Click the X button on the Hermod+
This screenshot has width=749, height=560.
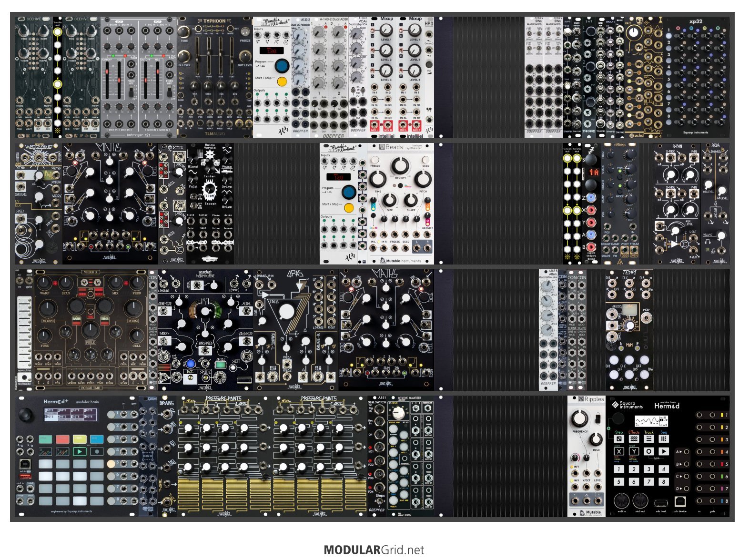point(45,451)
